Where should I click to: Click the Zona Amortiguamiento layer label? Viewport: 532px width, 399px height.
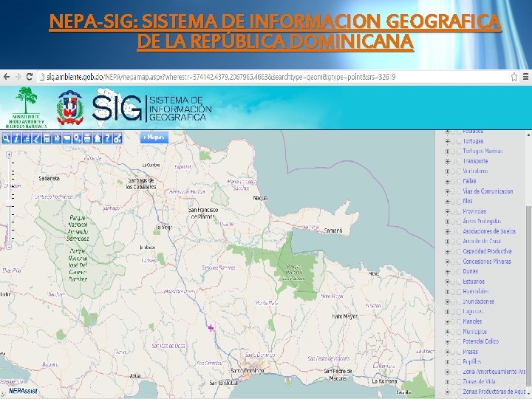494,372
